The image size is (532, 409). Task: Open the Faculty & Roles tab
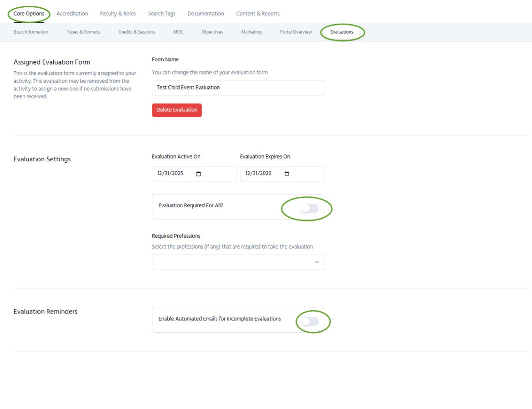[118, 14]
